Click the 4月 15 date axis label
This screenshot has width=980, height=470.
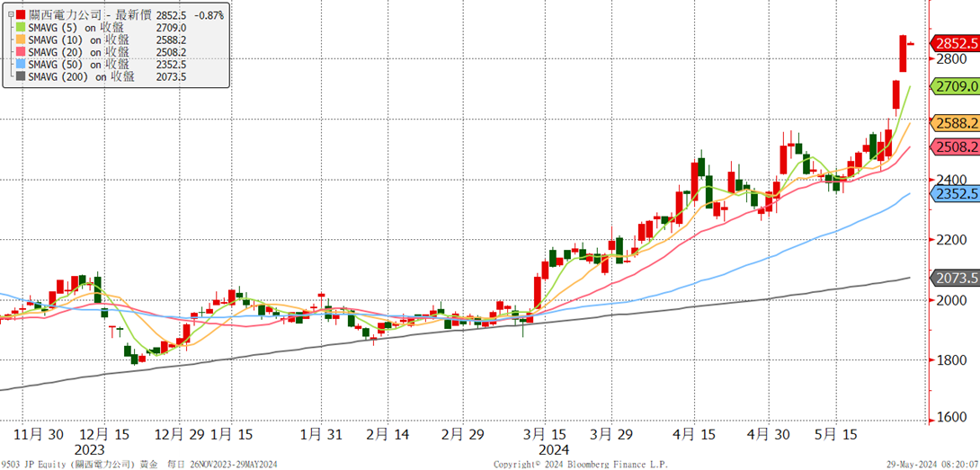694,435
